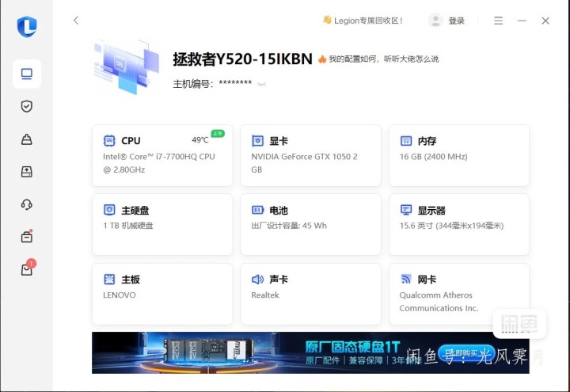The image size is (570, 392).
Task: Click the 内存 memory icon
Action: point(406,141)
